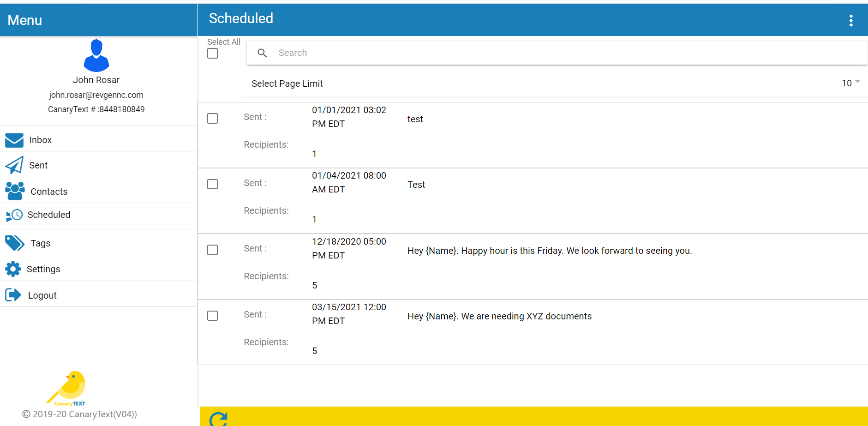Click the Logout arrow icon
The image size is (868, 426).
coord(13,295)
